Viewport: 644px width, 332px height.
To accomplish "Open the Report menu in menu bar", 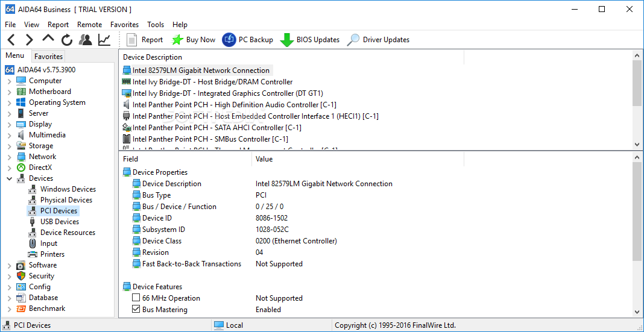I will point(58,25).
